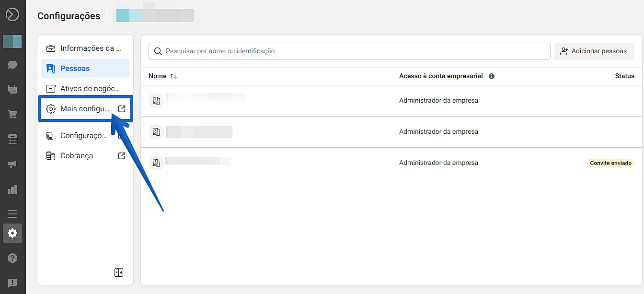Open the Cobrança menu item
The width and height of the screenshot is (644, 294).
tap(85, 156)
